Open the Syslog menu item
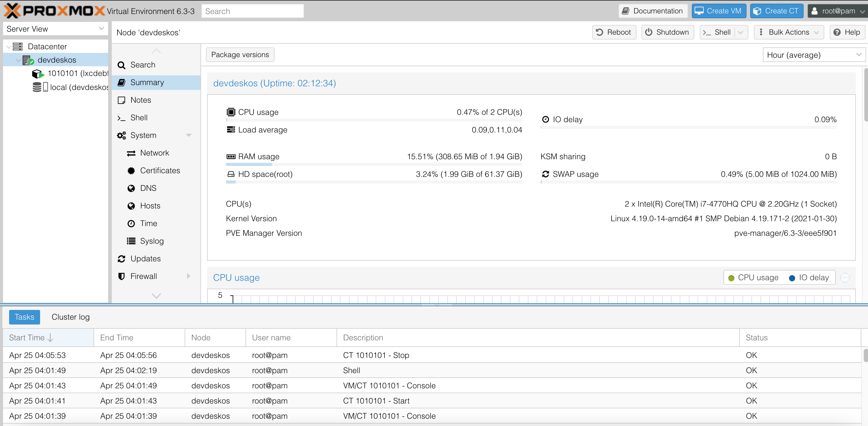This screenshot has height=426, width=868. (x=156, y=241)
